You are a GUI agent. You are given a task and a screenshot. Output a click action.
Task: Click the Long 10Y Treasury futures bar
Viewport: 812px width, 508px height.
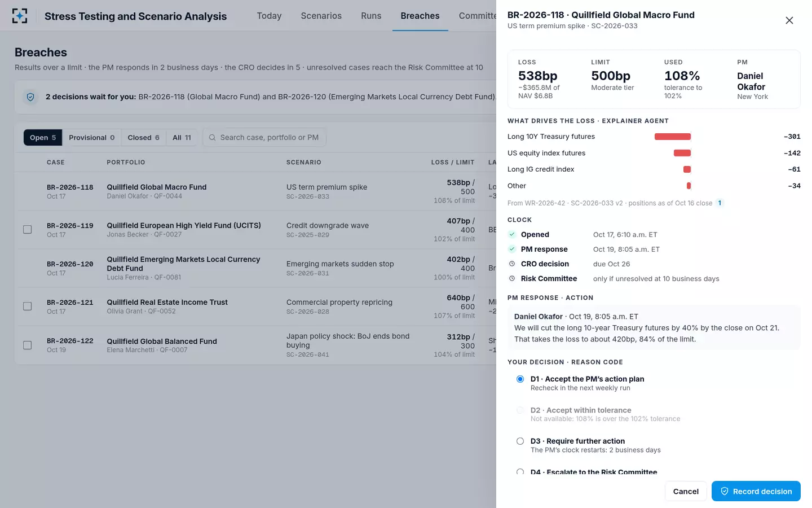[x=673, y=137]
